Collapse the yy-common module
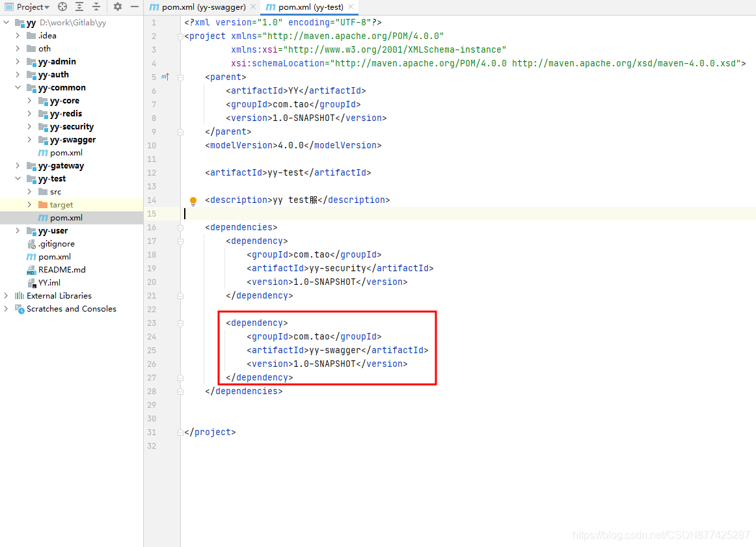Image resolution: width=756 pixels, height=547 pixels. tap(18, 87)
